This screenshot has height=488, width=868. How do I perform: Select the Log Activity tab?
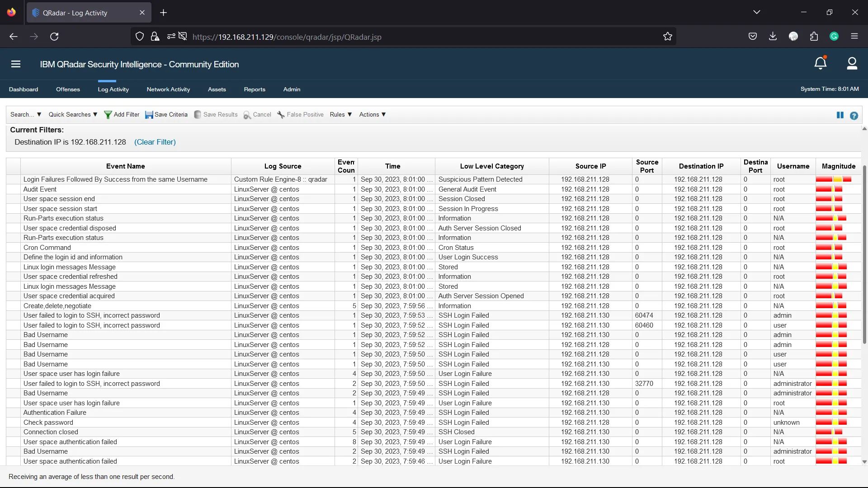[113, 89]
